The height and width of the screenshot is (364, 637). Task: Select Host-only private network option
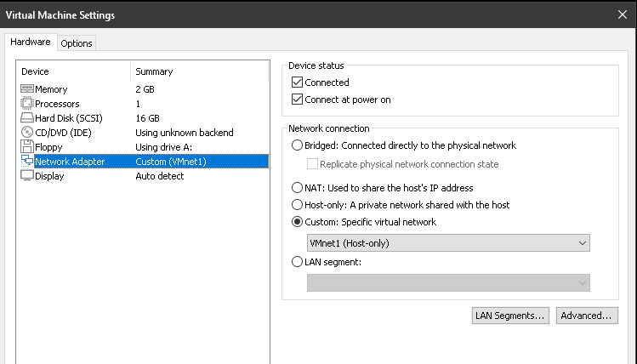297,204
